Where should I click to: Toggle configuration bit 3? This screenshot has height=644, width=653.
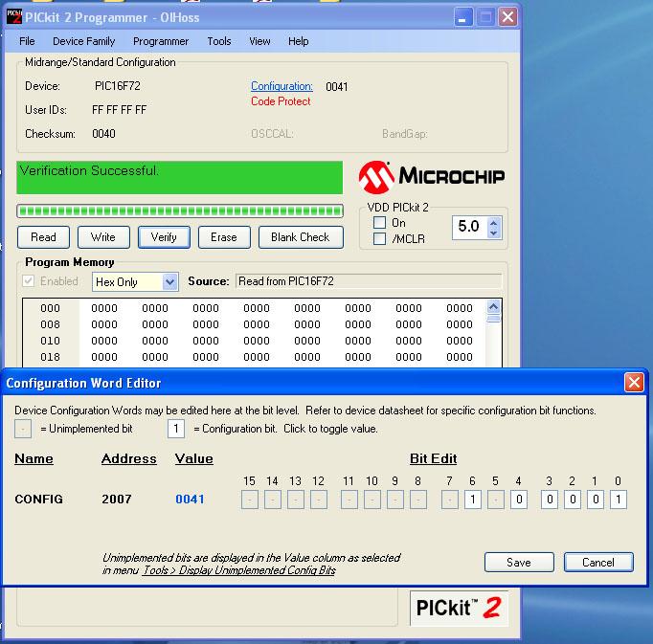pyautogui.click(x=550, y=500)
